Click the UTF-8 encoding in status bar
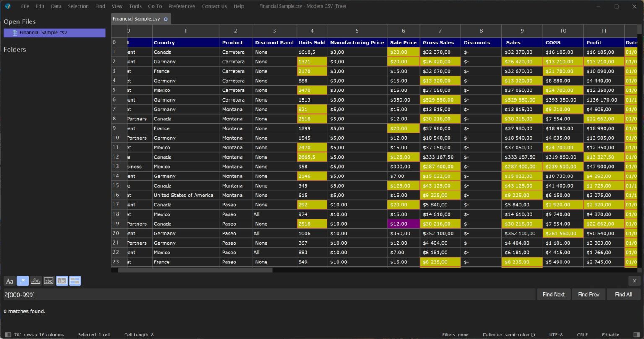644x339 pixels. tap(556, 335)
